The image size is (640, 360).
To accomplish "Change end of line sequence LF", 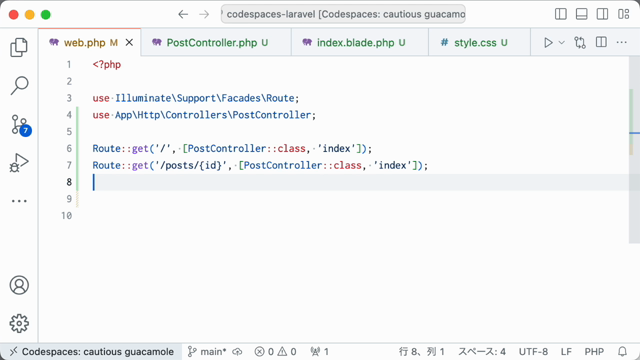I will [x=566, y=351].
